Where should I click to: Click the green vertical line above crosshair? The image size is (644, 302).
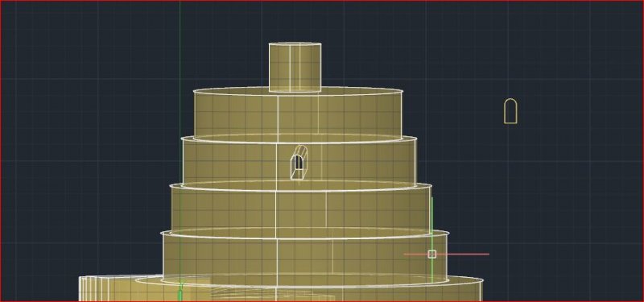tap(431, 224)
